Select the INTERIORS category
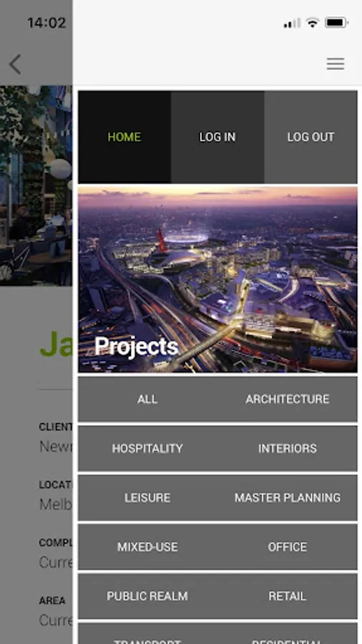The image size is (362, 644). pyautogui.click(x=288, y=449)
